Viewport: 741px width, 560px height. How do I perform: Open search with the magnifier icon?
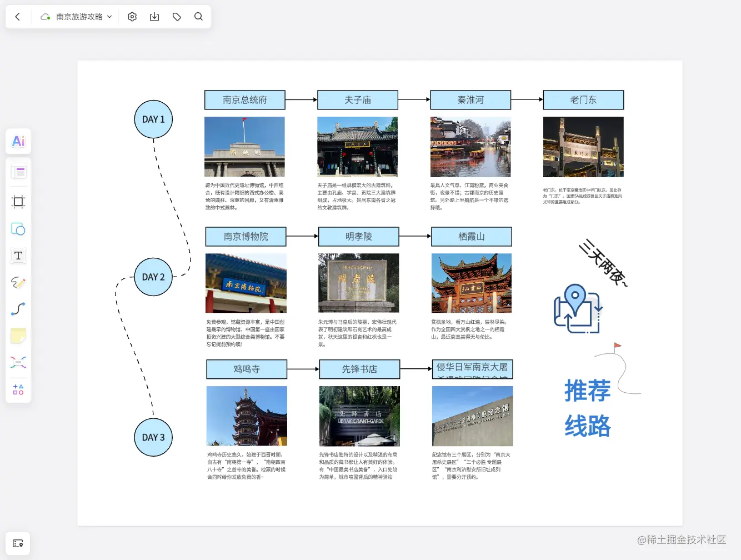coord(198,17)
